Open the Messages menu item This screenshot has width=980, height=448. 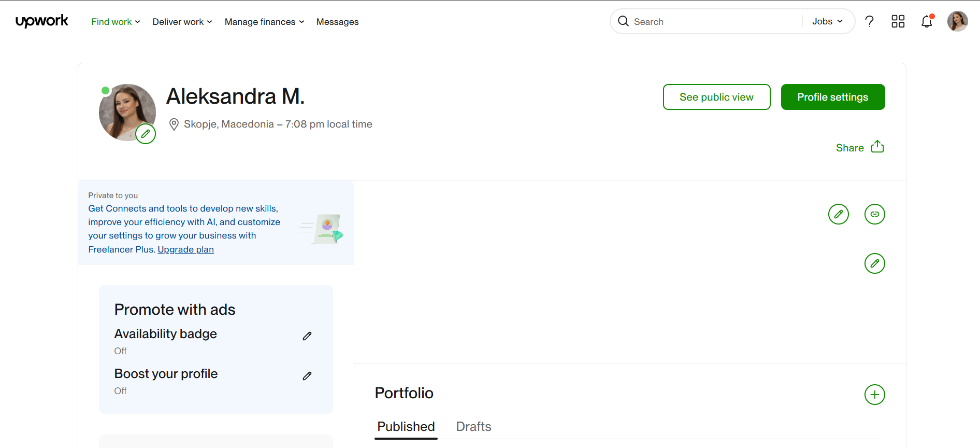coord(337,22)
